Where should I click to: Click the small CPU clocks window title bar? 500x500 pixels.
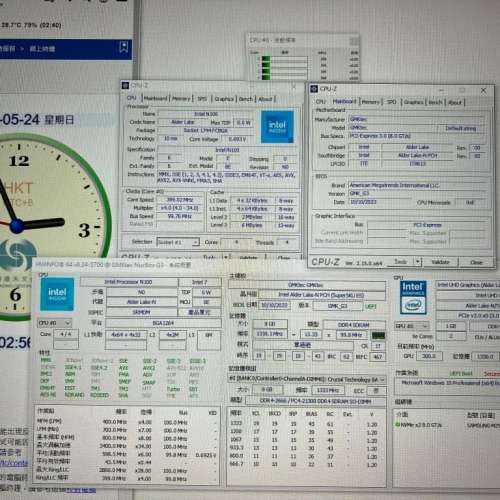303,40
